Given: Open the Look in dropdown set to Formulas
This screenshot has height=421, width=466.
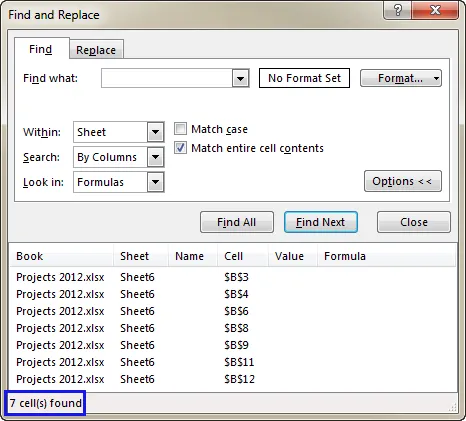Looking at the screenshot, I should pyautogui.click(x=119, y=182).
